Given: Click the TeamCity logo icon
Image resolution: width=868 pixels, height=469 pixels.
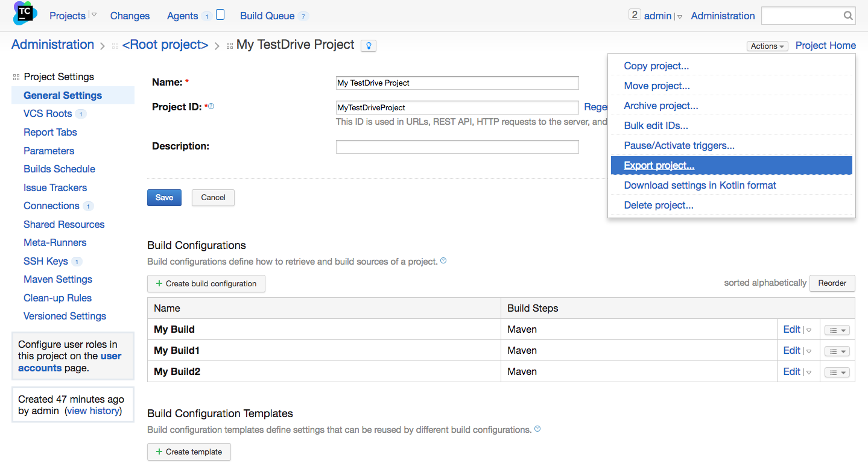Looking at the screenshot, I should (25, 14).
